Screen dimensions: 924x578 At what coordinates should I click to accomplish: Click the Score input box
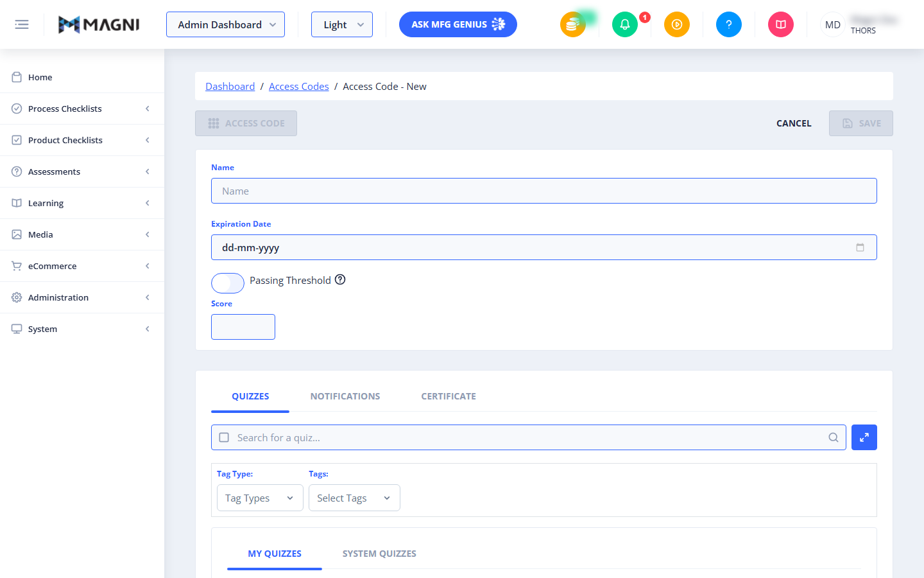click(243, 327)
